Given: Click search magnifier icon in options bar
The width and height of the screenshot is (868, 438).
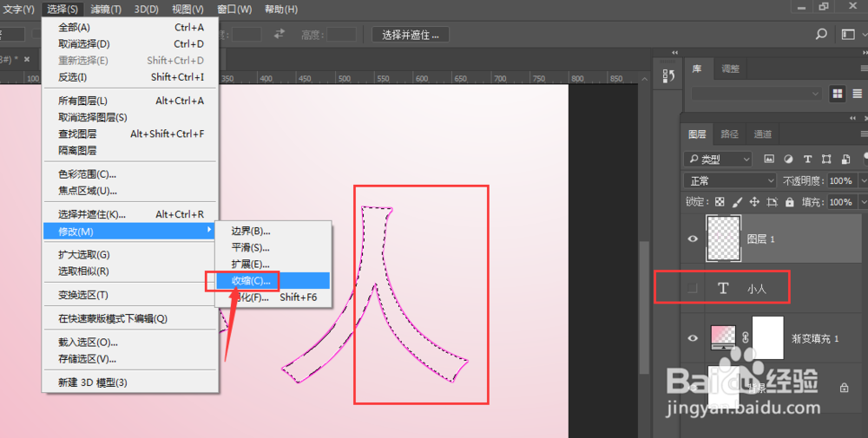Looking at the screenshot, I should click(821, 35).
